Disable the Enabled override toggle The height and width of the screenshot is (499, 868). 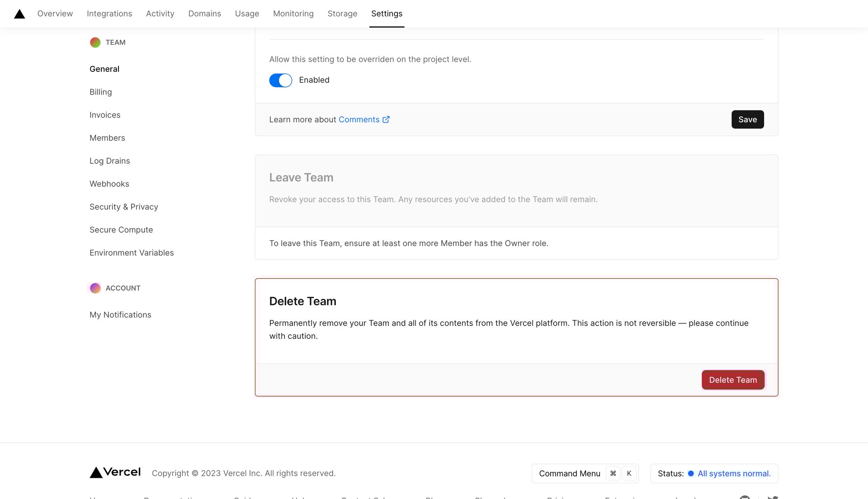point(281,81)
